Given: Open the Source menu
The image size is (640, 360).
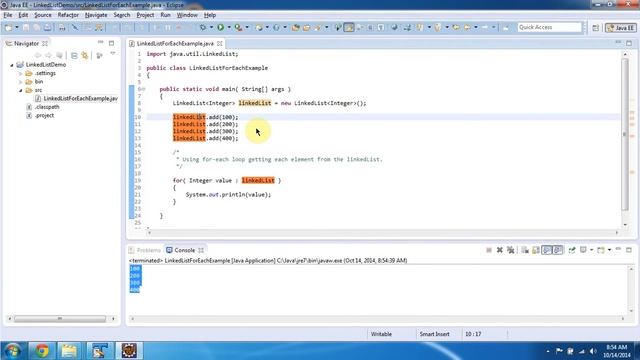Looking at the screenshot, I should tap(42, 15).
